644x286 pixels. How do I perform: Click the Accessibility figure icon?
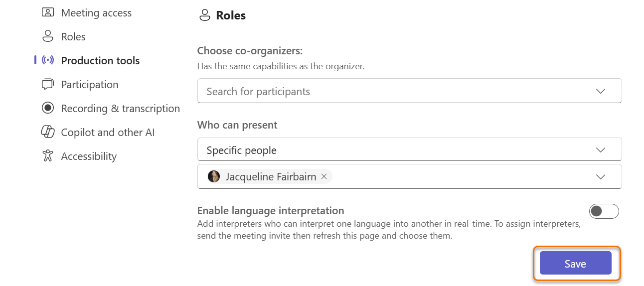[x=48, y=156]
